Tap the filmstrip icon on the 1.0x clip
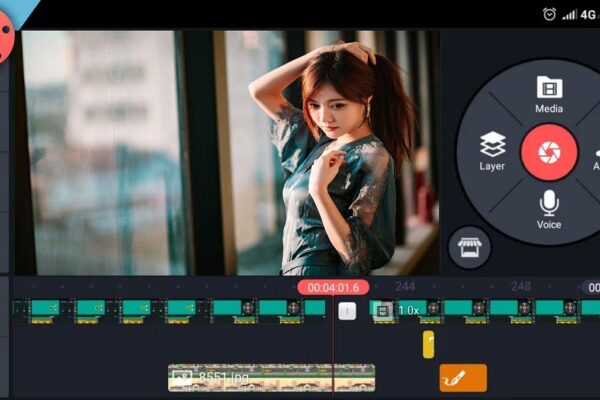This screenshot has height=400, width=600. [383, 310]
